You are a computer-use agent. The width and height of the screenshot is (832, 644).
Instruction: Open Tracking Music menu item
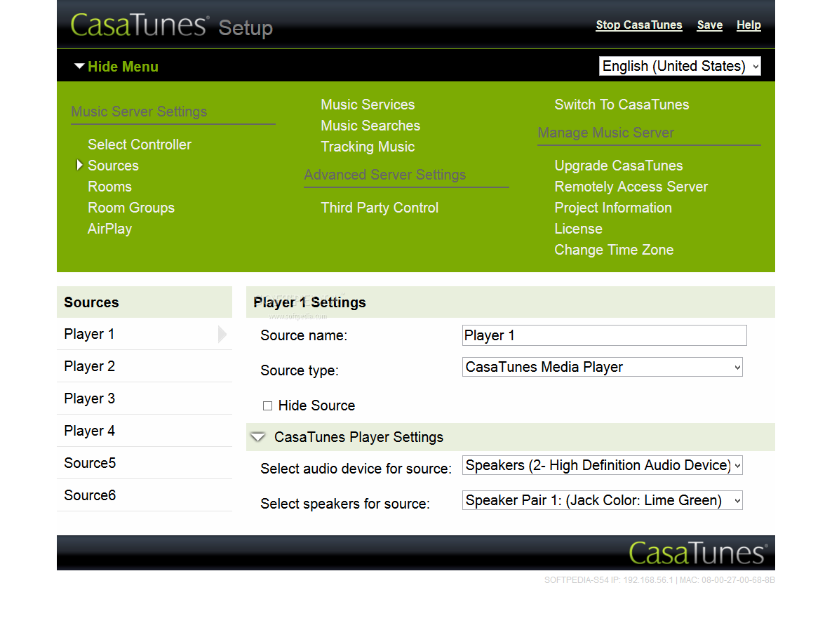(x=368, y=147)
